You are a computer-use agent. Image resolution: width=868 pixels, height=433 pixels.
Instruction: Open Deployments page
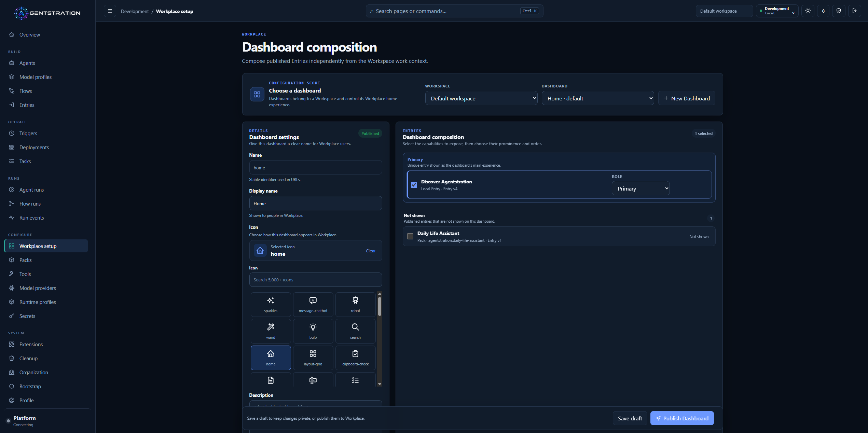pyautogui.click(x=46, y=147)
